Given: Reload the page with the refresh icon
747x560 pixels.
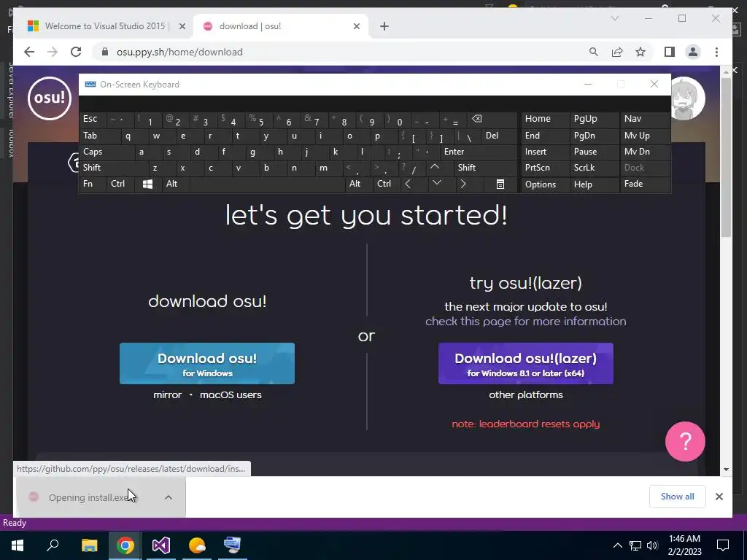Looking at the screenshot, I should (x=76, y=52).
